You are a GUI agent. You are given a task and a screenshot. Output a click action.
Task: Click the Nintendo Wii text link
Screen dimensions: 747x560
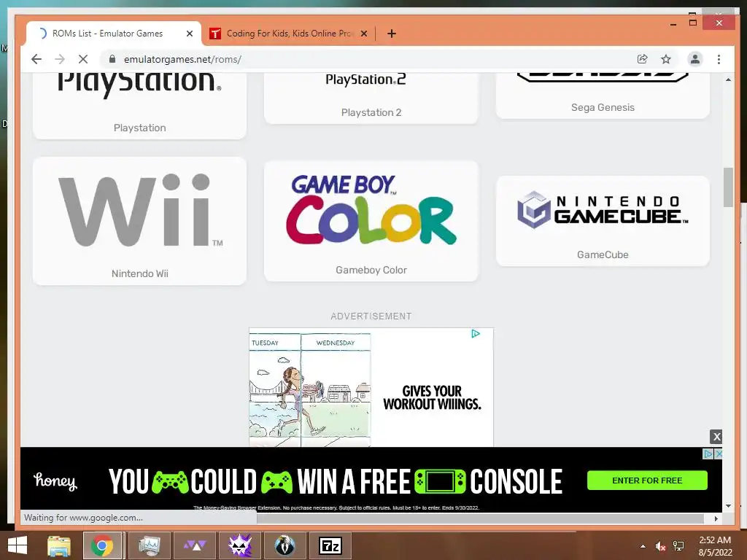tap(139, 273)
